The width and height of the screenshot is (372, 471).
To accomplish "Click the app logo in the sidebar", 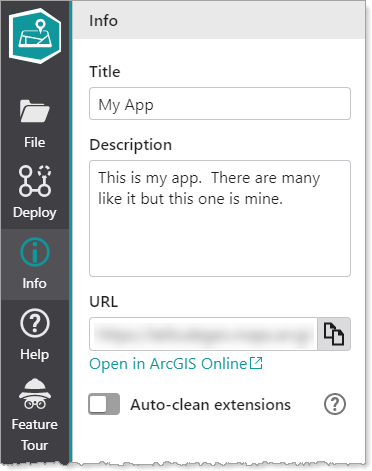I will (x=35, y=36).
